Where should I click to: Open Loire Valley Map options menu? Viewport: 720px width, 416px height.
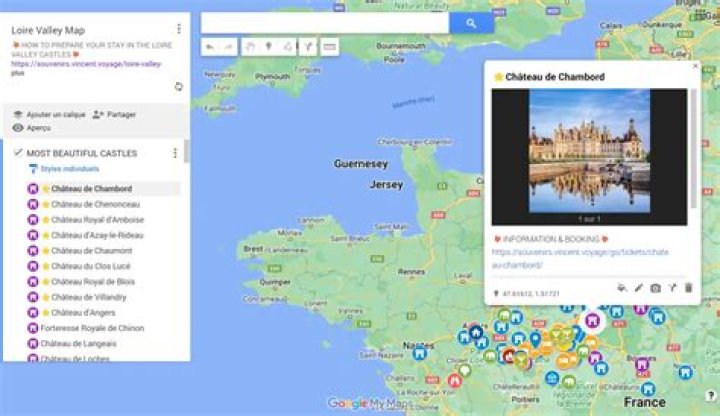pos(178,29)
